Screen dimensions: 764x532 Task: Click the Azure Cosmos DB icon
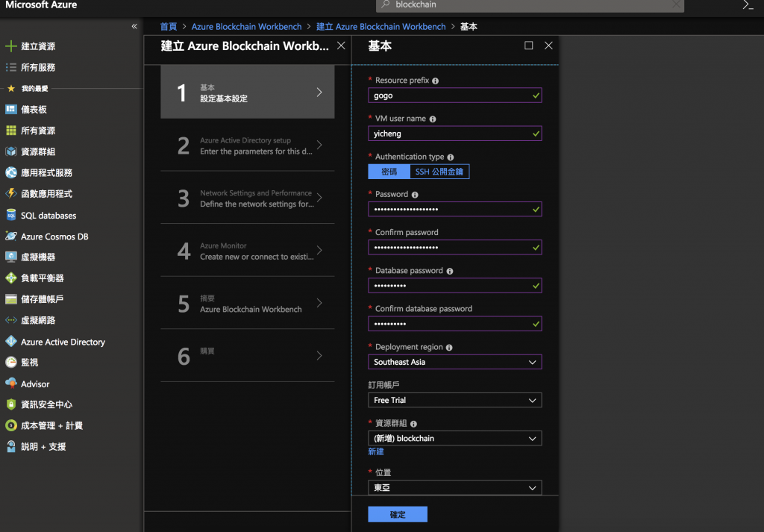(10, 237)
